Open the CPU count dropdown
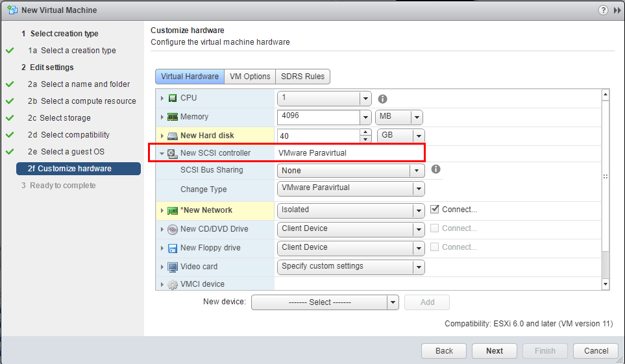 tap(365, 98)
